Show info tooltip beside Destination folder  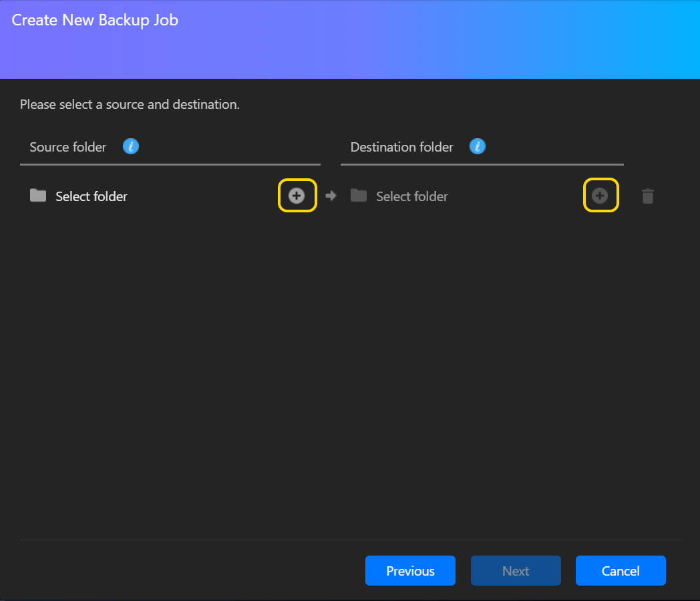coord(477,147)
